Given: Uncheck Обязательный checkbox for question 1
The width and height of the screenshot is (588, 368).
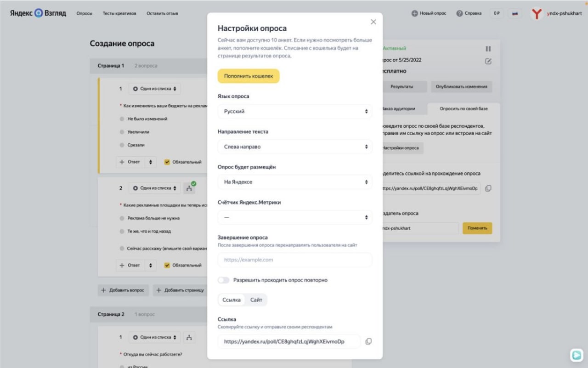Looking at the screenshot, I should point(167,162).
